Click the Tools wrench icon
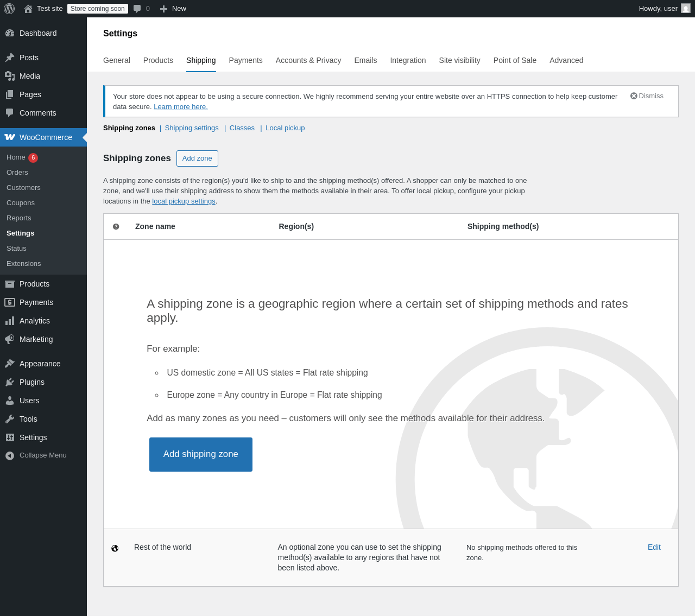The image size is (695, 616). [x=10, y=419]
